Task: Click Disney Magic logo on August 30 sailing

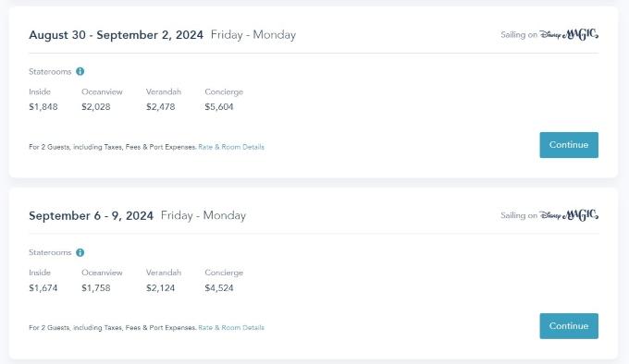Action: pos(569,34)
